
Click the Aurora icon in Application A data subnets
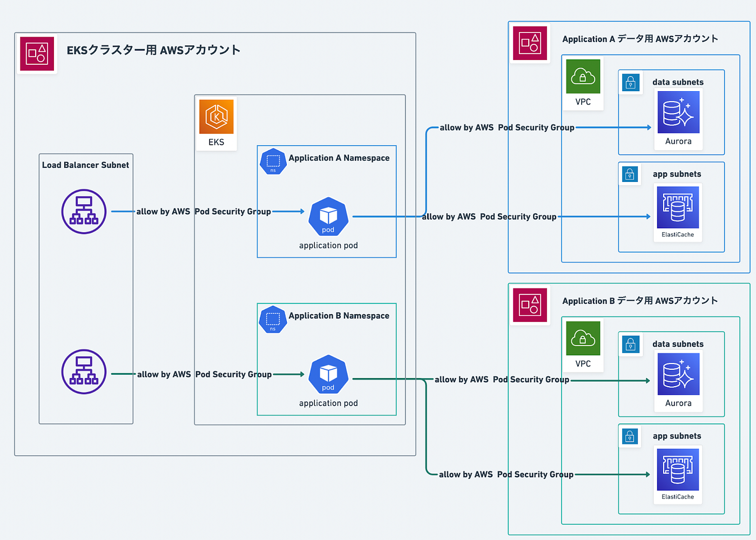click(x=678, y=113)
